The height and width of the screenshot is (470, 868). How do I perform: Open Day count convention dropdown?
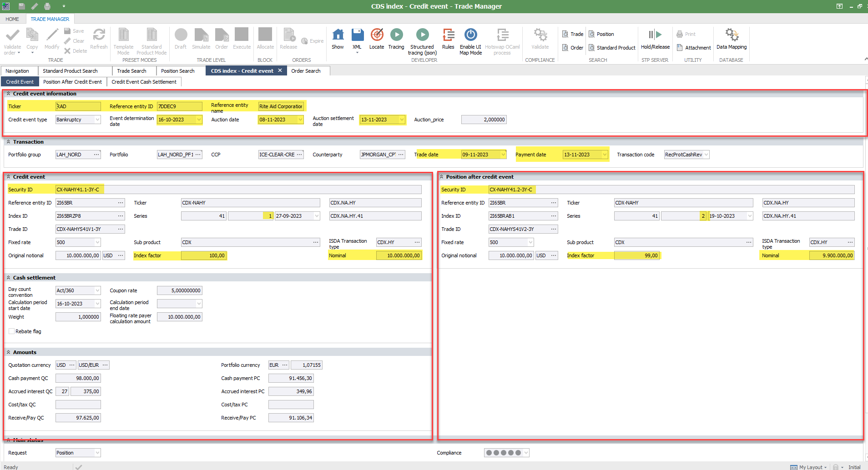pyautogui.click(x=97, y=290)
